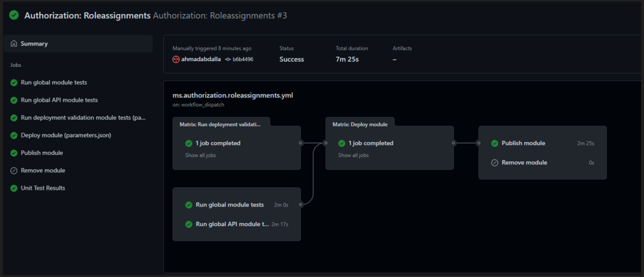This screenshot has height=277, width=644.
Task: Click the success icon beside Run deployment validation module tests
Action: [14, 118]
